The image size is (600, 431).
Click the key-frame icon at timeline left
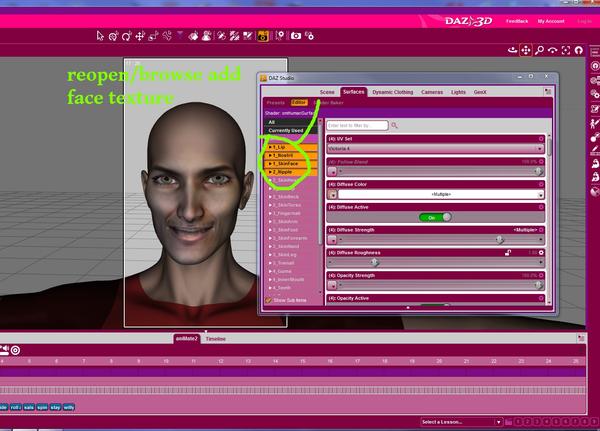pos(4,349)
